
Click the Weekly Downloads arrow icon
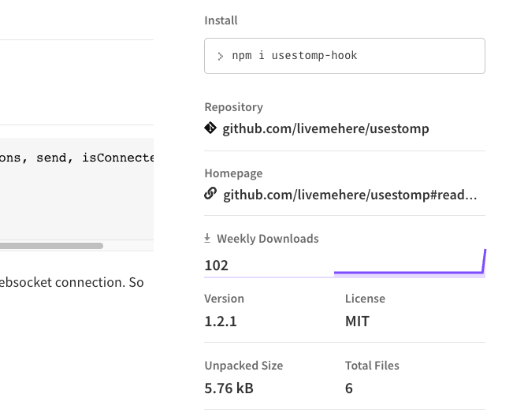click(207, 238)
